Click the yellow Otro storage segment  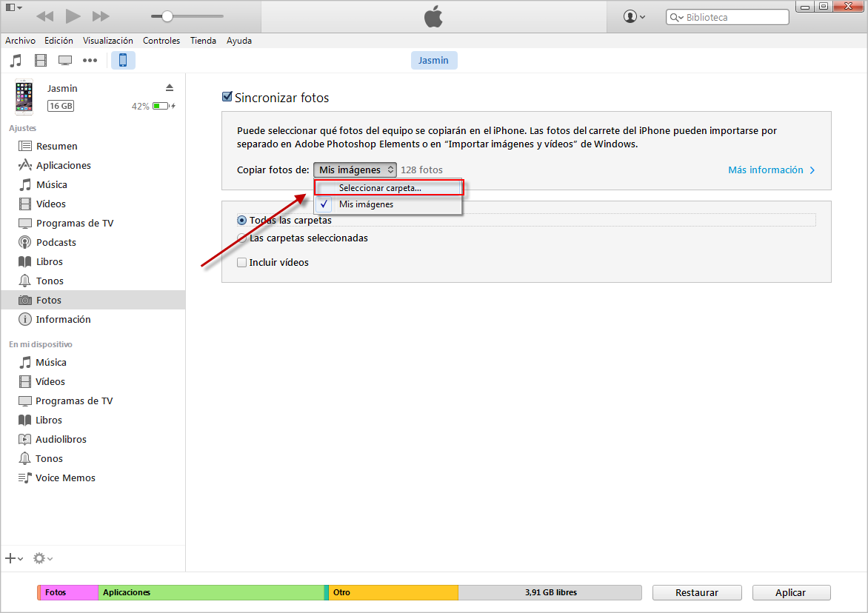click(393, 592)
